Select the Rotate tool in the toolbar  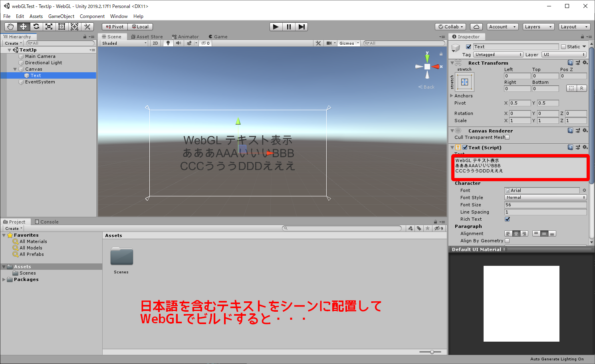pos(36,27)
